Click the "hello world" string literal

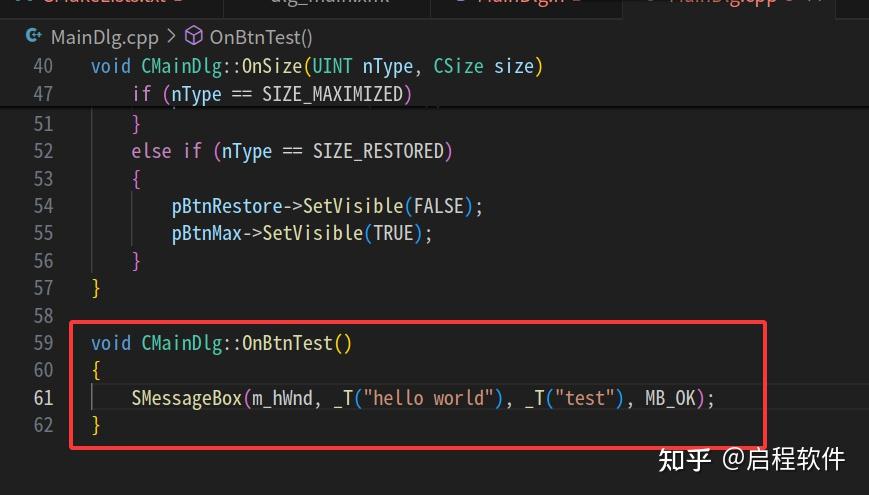[428, 398]
